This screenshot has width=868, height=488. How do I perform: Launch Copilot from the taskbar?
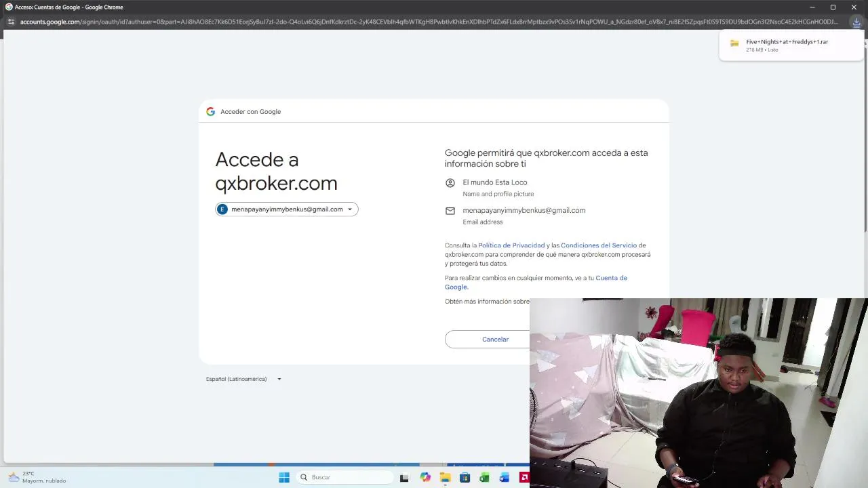[425, 477]
